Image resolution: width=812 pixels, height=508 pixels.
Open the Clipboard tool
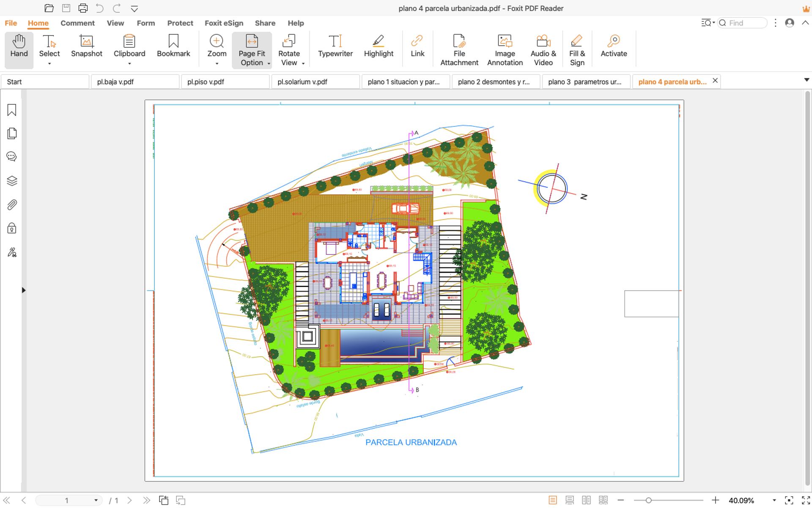click(129, 50)
